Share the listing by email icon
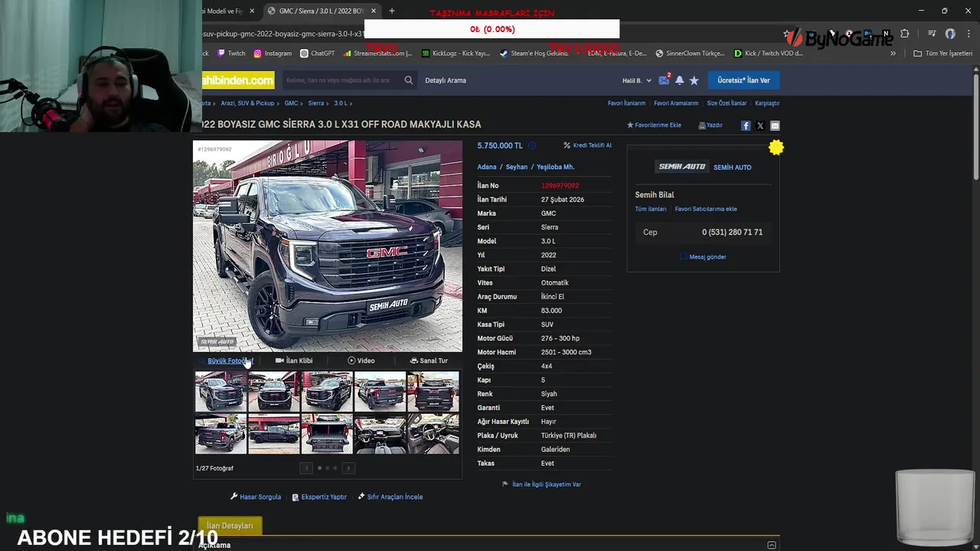This screenshot has width=980, height=551. pyautogui.click(x=775, y=126)
